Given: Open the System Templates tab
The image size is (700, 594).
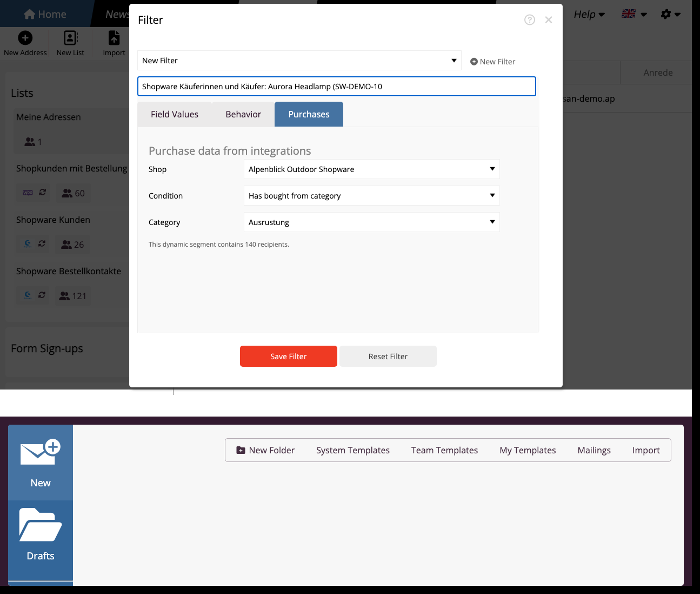Looking at the screenshot, I should pyautogui.click(x=353, y=450).
